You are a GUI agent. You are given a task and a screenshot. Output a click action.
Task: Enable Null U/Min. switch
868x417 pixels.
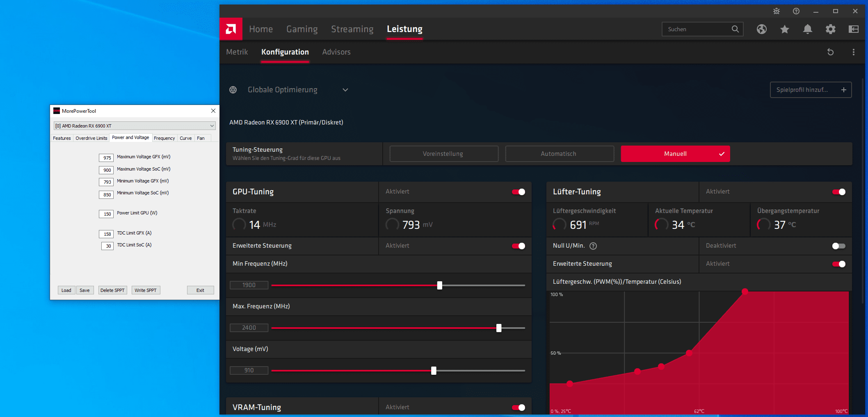pos(839,246)
